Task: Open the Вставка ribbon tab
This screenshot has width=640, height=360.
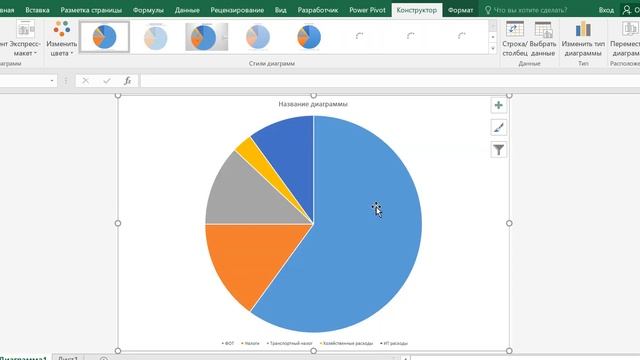Action: 37,10
